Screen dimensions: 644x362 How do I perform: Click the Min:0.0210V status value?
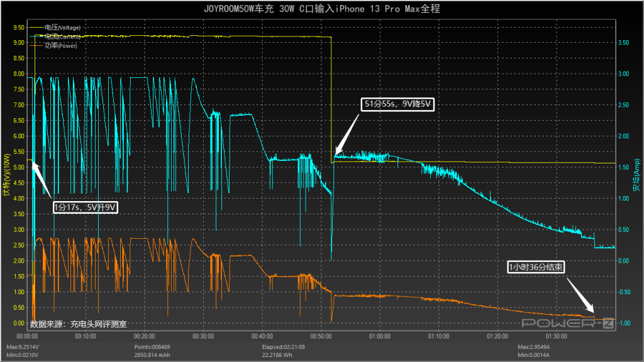click(22, 355)
